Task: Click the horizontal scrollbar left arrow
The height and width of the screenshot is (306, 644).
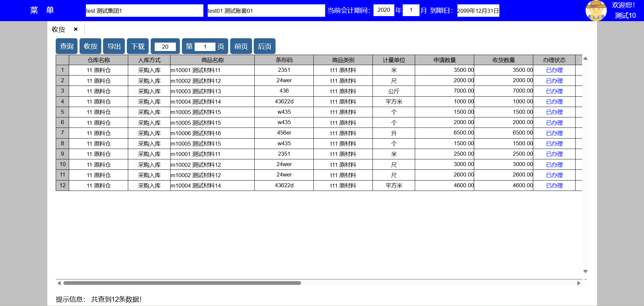Action: coord(59,283)
